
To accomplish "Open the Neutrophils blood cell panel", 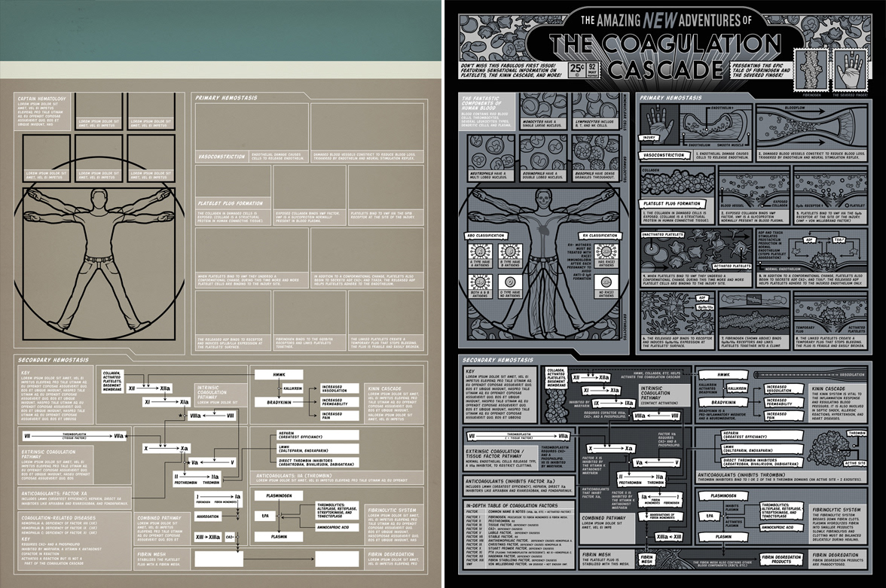I will (x=491, y=157).
